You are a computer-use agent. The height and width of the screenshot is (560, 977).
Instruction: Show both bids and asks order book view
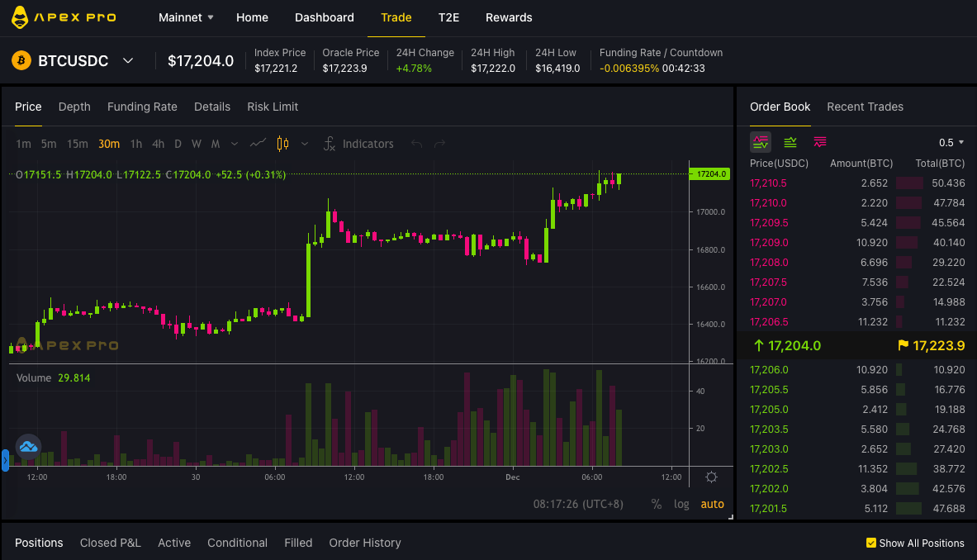pos(760,142)
